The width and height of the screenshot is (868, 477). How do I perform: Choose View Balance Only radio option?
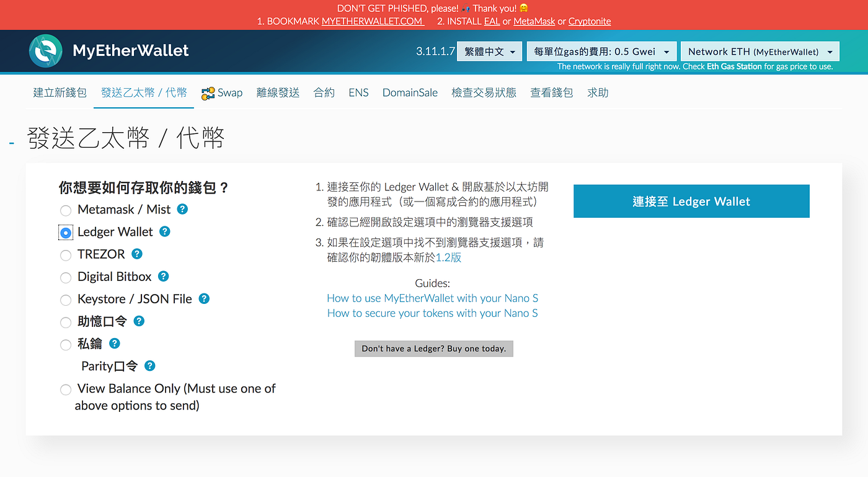(x=66, y=390)
